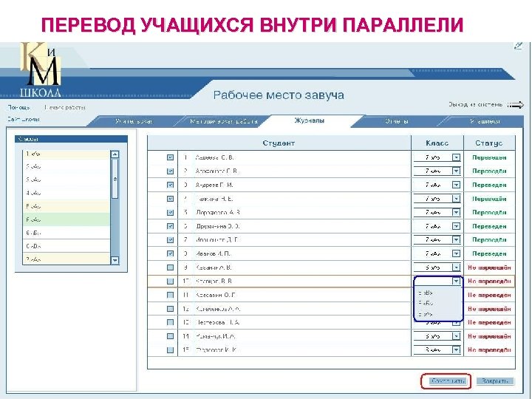The width and height of the screenshot is (532, 399).
Task: Uncheck the checkbox for student 2
Action: click(171, 171)
